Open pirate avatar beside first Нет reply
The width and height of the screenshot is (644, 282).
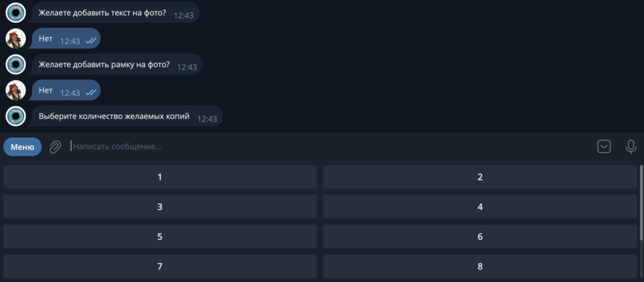pyautogui.click(x=16, y=38)
